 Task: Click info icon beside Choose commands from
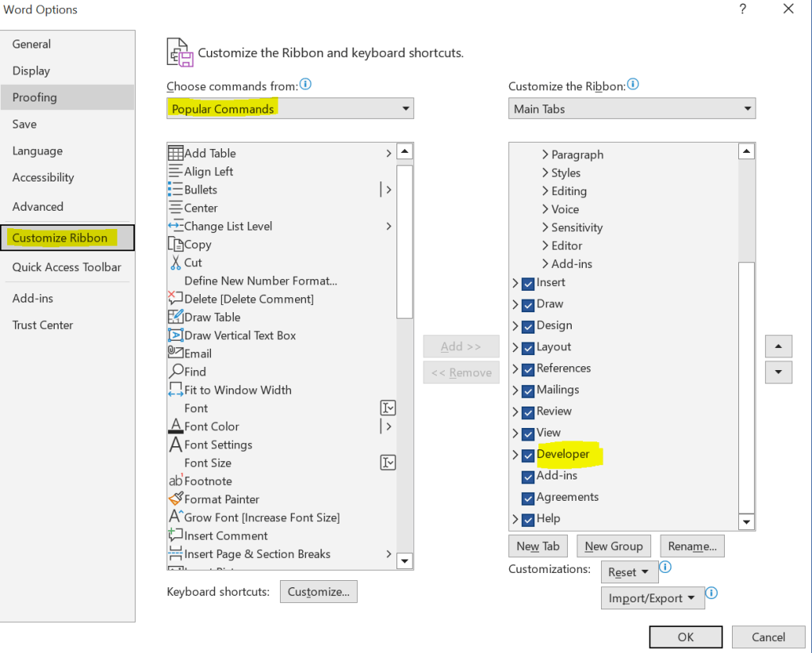(x=305, y=84)
